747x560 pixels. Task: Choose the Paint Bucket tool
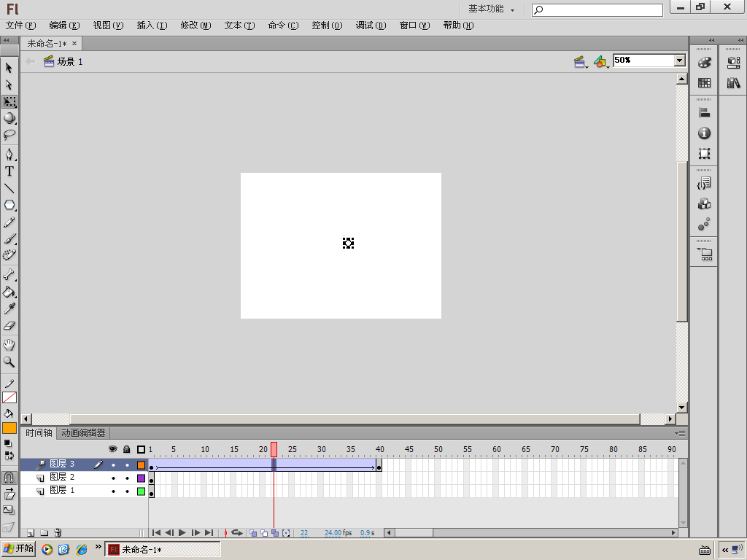(9, 292)
